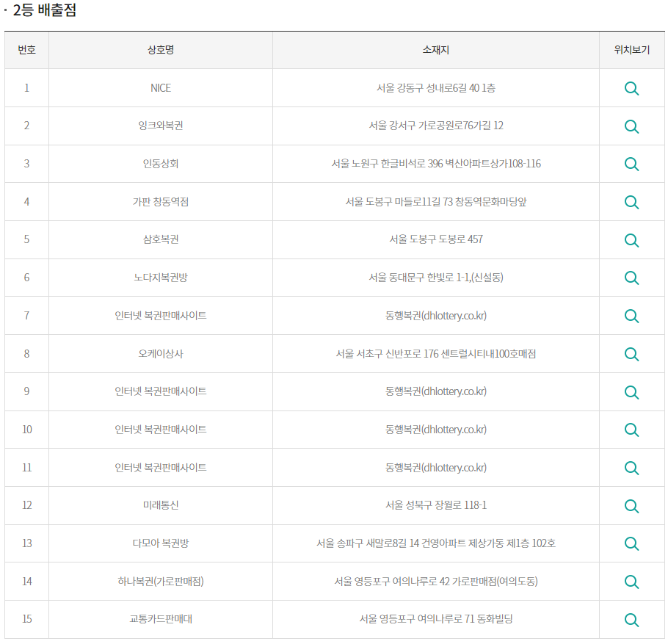Screen dimensions: 668x644
Task: Open map for 가판 창동역점
Action: point(631,202)
